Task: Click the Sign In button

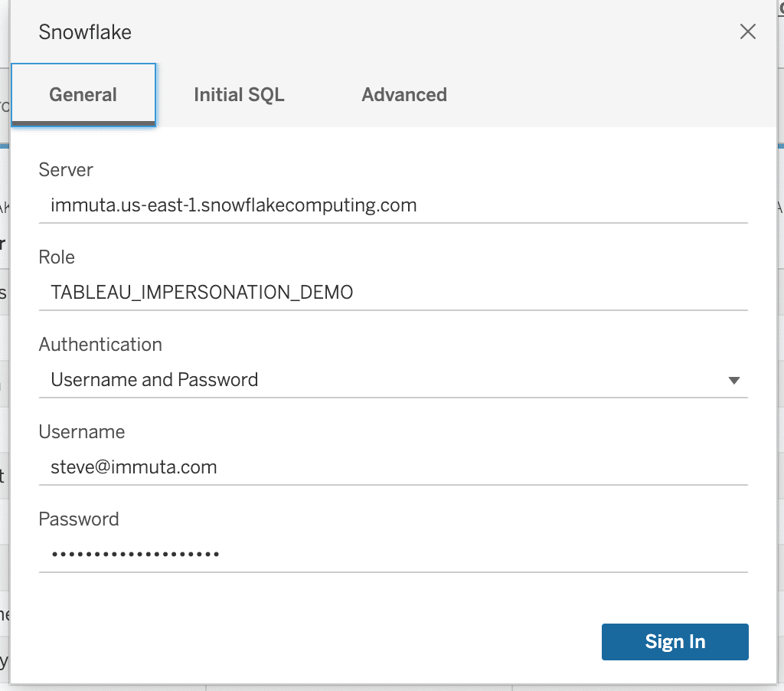Action: 675,641
